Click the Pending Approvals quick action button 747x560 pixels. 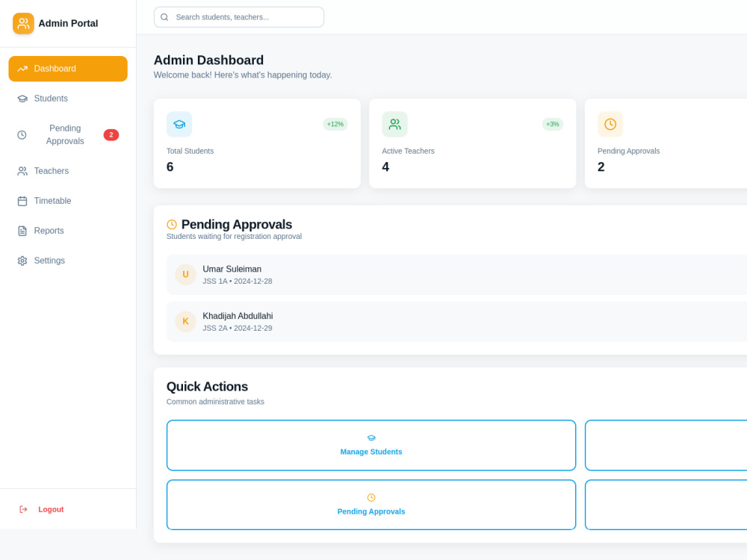coord(371,505)
